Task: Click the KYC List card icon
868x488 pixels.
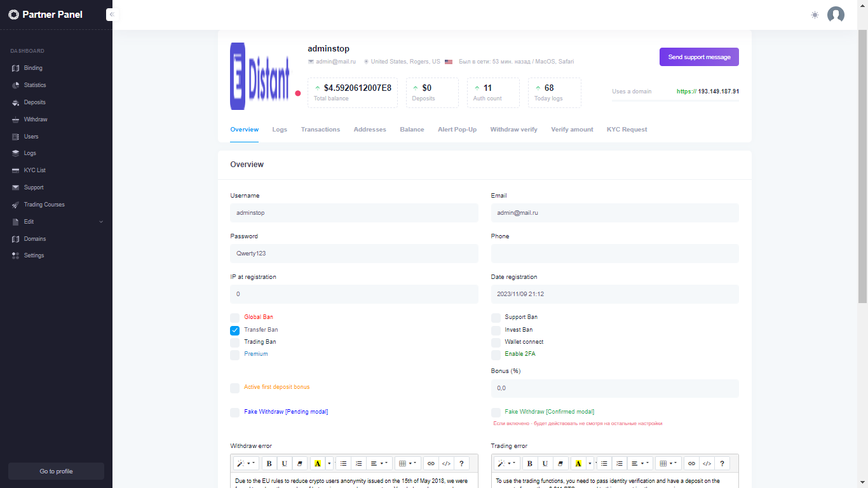Action: tap(16, 170)
